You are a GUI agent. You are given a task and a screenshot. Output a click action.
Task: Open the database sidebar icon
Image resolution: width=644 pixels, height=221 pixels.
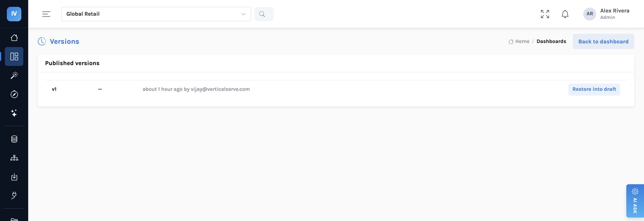pos(14,139)
